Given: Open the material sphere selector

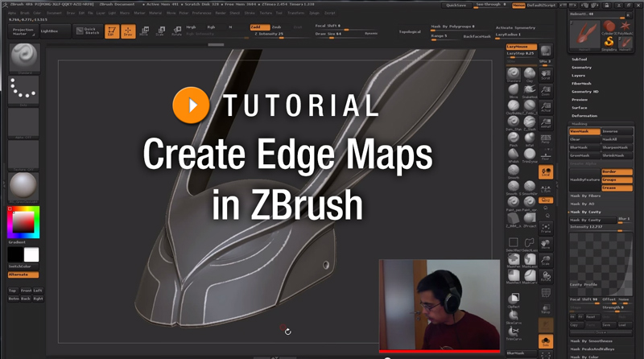Looking at the screenshot, I should [x=23, y=187].
